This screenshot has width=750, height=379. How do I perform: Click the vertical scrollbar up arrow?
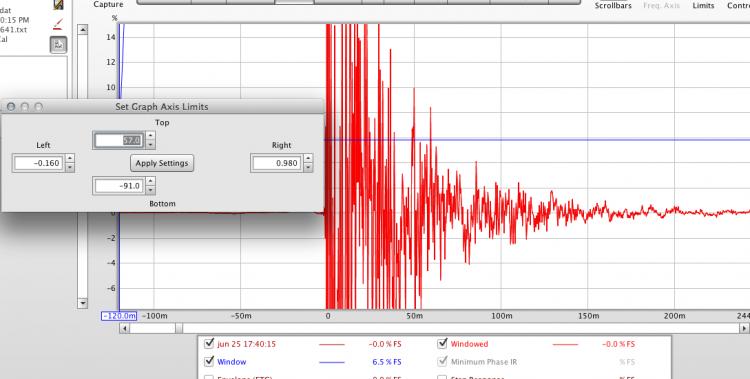pos(83,30)
